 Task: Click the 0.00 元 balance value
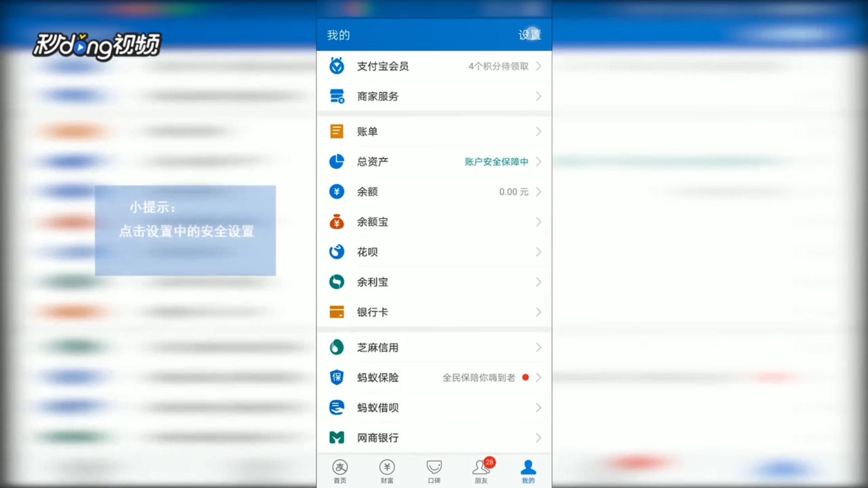514,192
